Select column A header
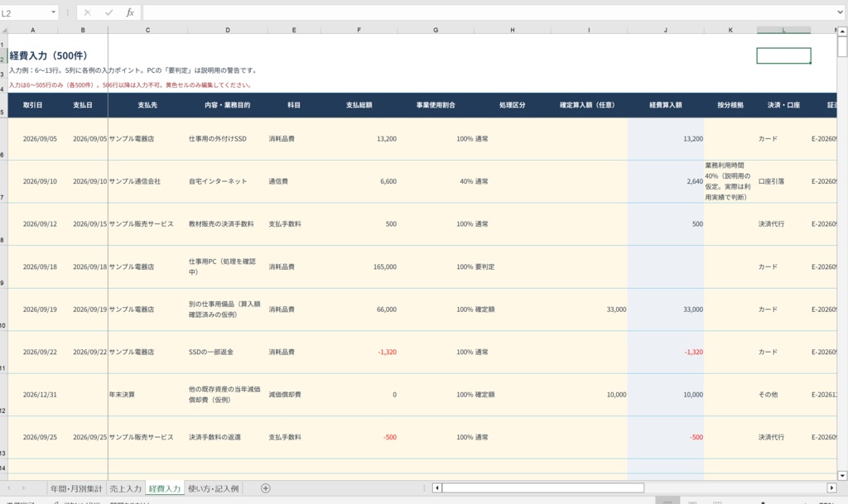The height and width of the screenshot is (504, 848). tap(33, 31)
